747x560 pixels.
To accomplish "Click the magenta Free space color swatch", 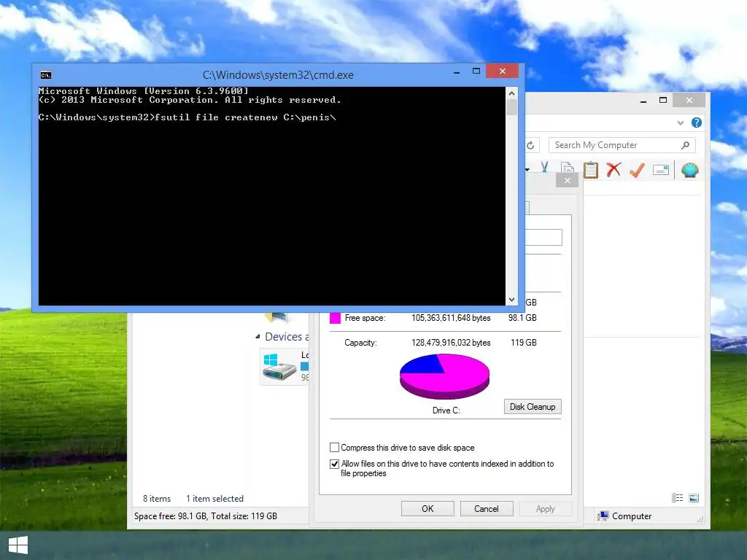I will click(335, 318).
